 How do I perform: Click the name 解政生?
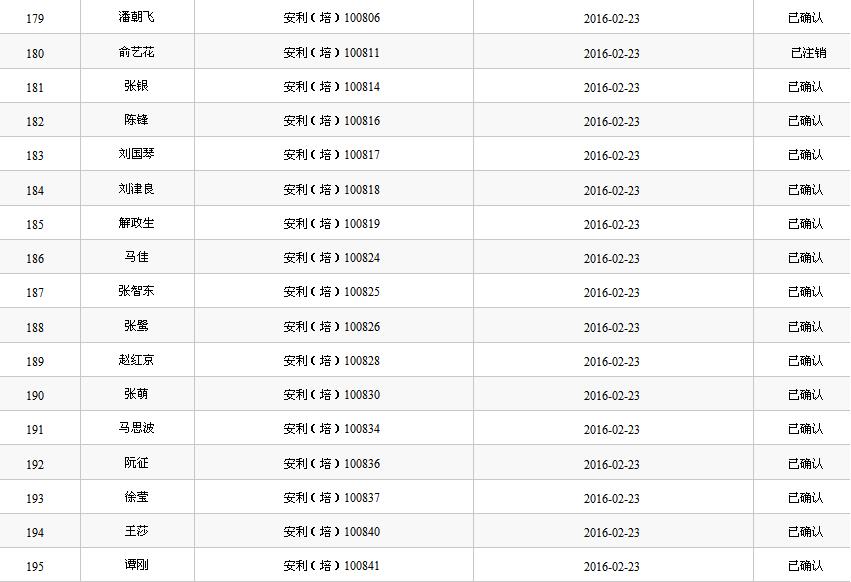tap(136, 224)
